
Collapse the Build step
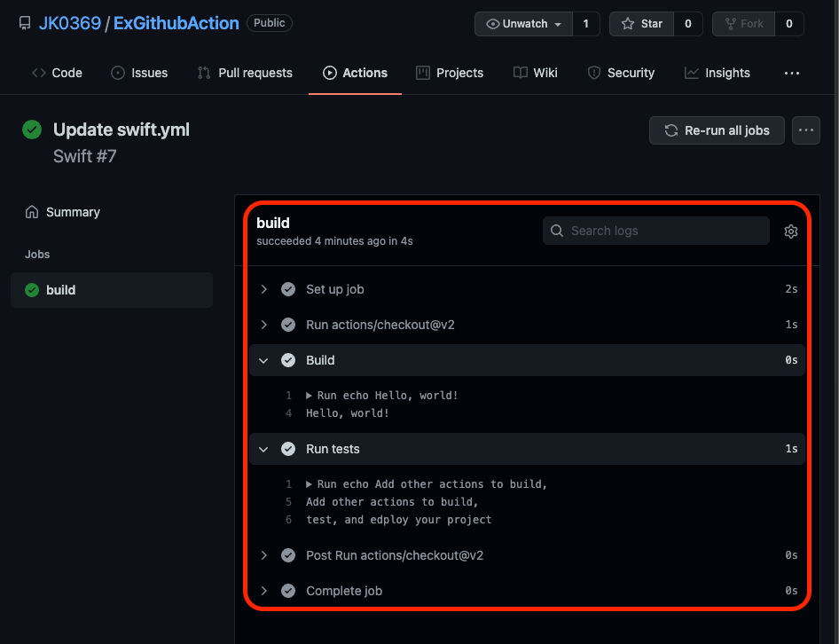pyautogui.click(x=527, y=360)
